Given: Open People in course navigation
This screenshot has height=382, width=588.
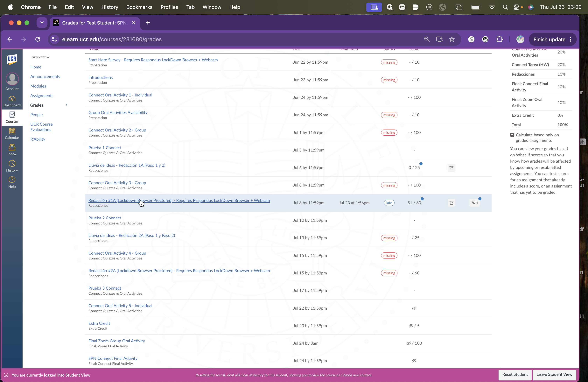Looking at the screenshot, I should 36,115.
